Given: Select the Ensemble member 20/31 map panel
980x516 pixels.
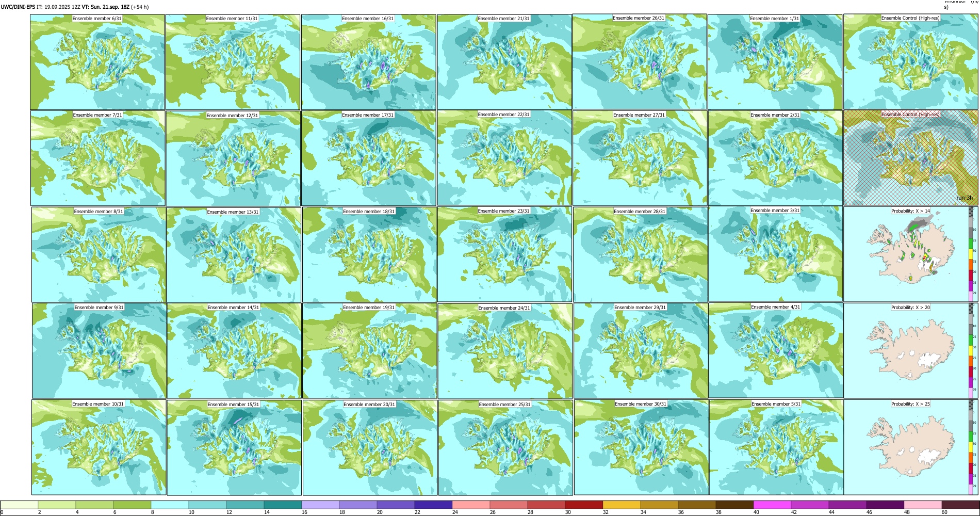Looking at the screenshot, I should pyautogui.click(x=370, y=448).
